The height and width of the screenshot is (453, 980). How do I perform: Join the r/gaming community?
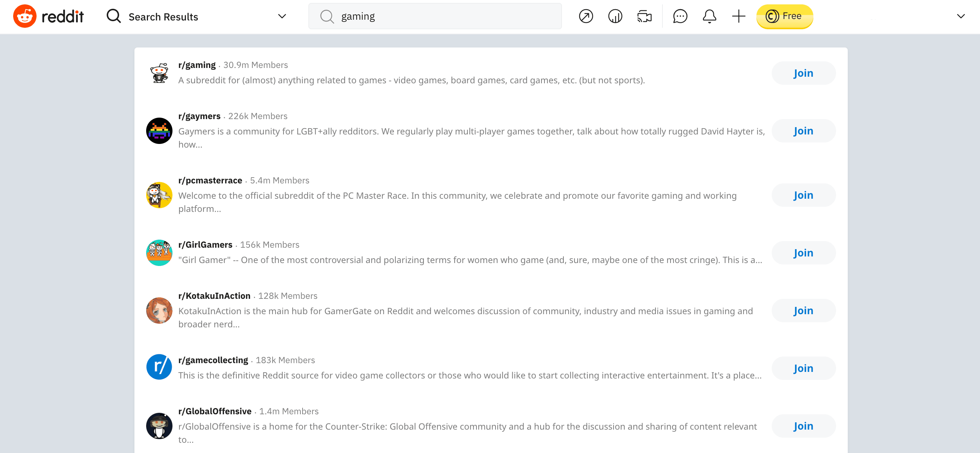pyautogui.click(x=804, y=73)
